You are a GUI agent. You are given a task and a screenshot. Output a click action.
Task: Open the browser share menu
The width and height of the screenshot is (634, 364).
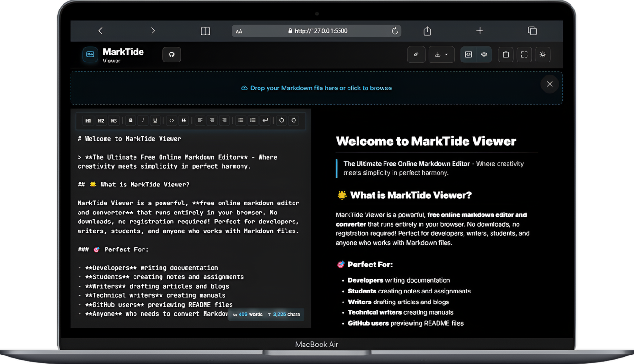coord(427,31)
